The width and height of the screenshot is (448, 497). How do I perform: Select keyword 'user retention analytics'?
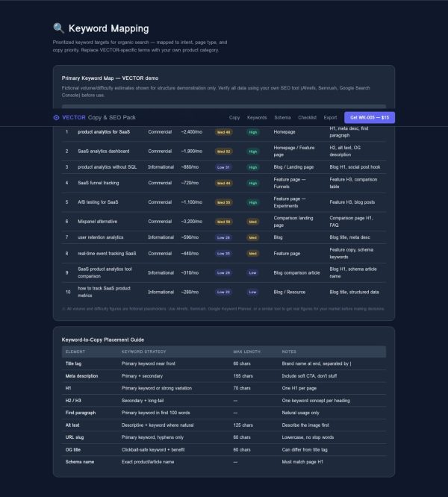[101, 237]
